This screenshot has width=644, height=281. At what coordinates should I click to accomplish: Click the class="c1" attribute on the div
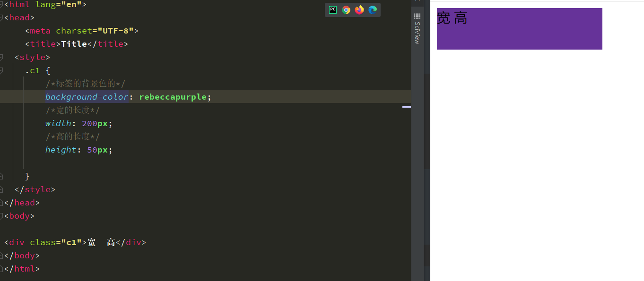click(56, 242)
